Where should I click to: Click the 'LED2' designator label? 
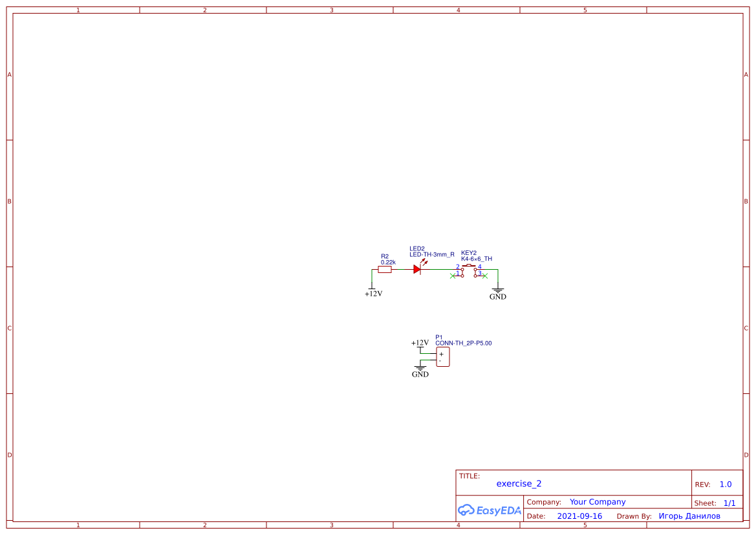click(x=417, y=249)
